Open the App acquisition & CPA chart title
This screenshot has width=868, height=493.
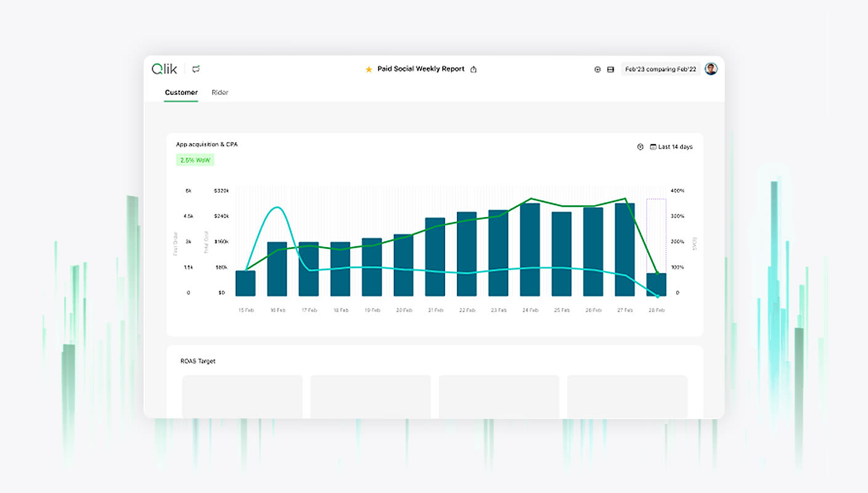[x=207, y=144]
